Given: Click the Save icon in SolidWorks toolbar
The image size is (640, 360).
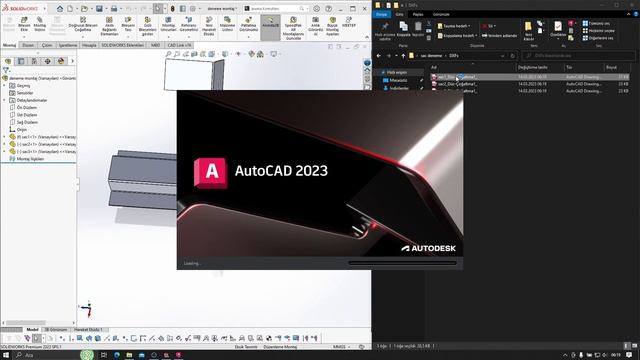Looking at the screenshot, I should (99, 9).
